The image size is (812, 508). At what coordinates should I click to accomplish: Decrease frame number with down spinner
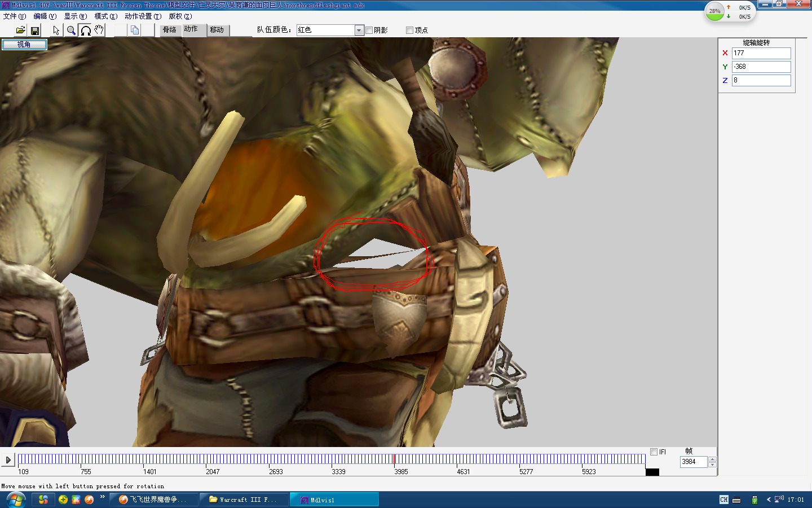[x=712, y=465]
